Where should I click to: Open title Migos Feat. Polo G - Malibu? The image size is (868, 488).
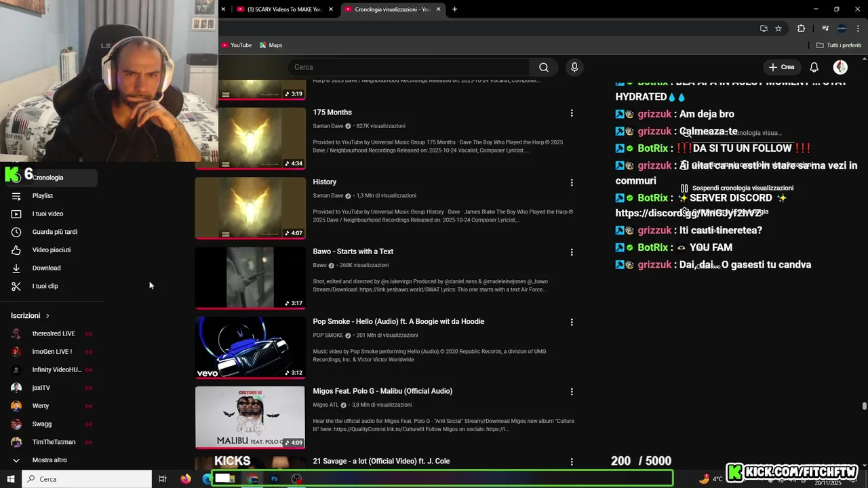(382, 391)
